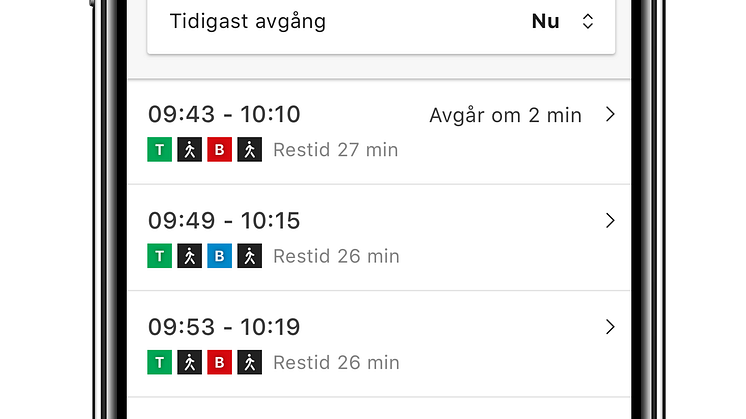
Task: Tap the last walking icon in 09:49 trip
Action: [x=249, y=256]
